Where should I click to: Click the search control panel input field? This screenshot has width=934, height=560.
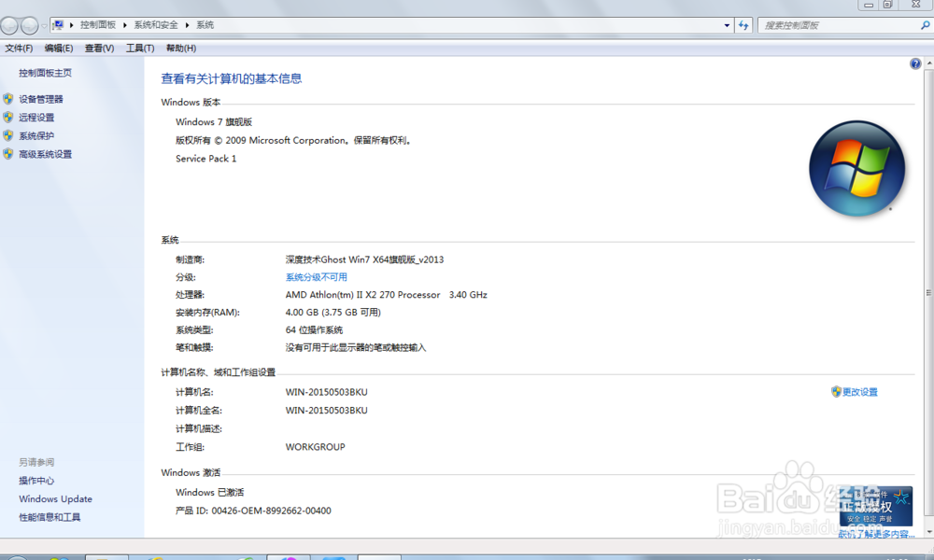pos(840,25)
